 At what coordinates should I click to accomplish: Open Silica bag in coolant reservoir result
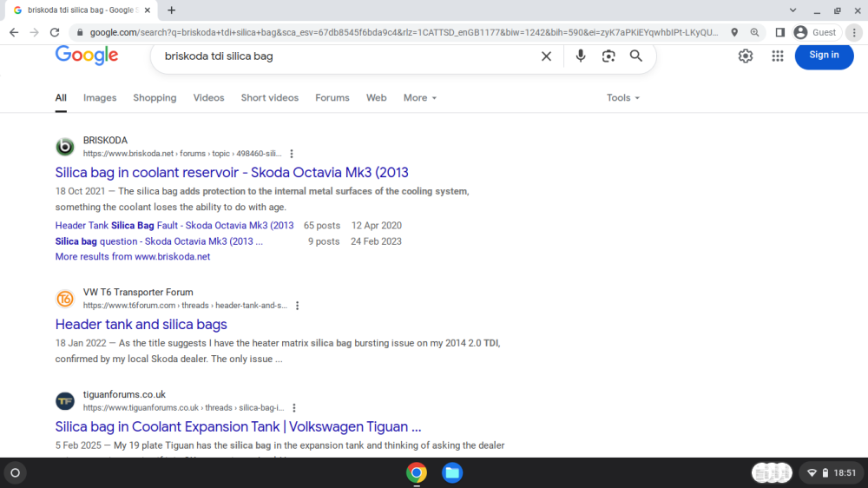232,172
